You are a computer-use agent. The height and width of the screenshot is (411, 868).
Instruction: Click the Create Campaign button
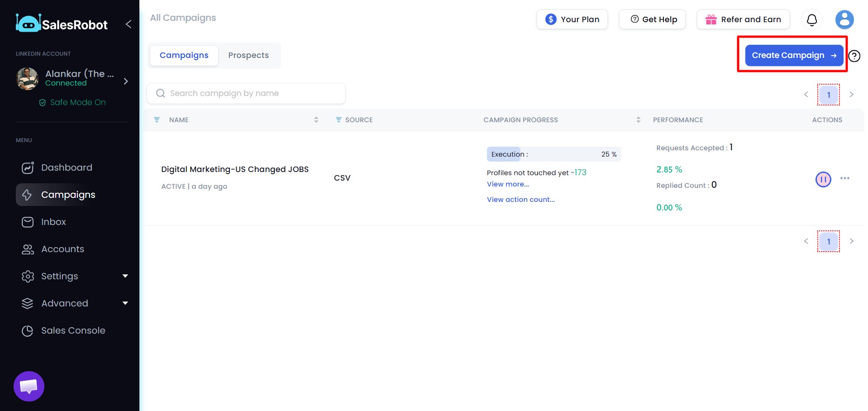793,55
